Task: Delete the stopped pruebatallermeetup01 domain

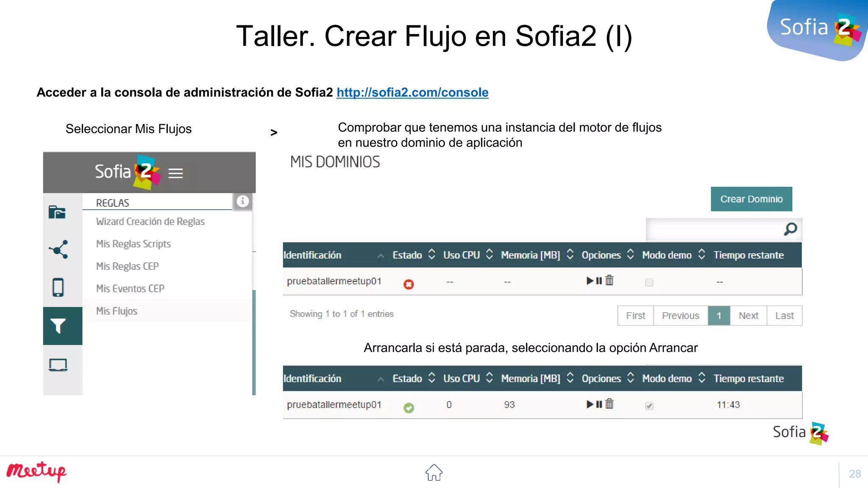Action: click(609, 280)
